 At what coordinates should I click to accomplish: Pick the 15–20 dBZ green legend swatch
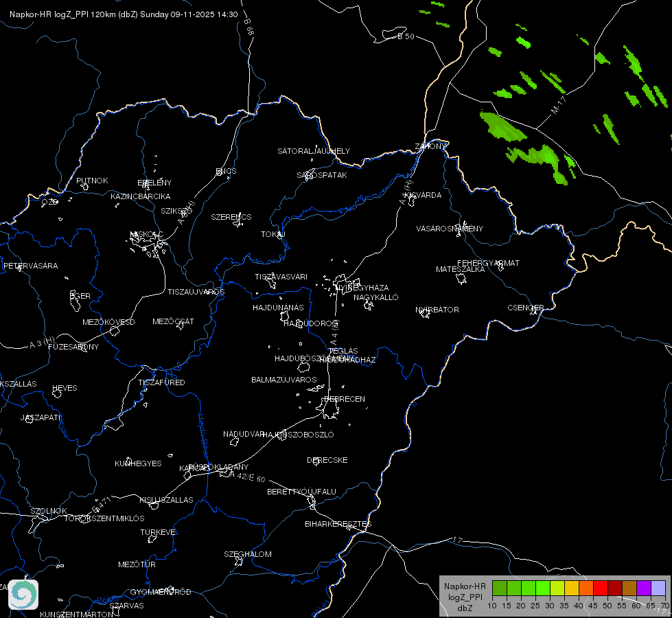[514, 588]
